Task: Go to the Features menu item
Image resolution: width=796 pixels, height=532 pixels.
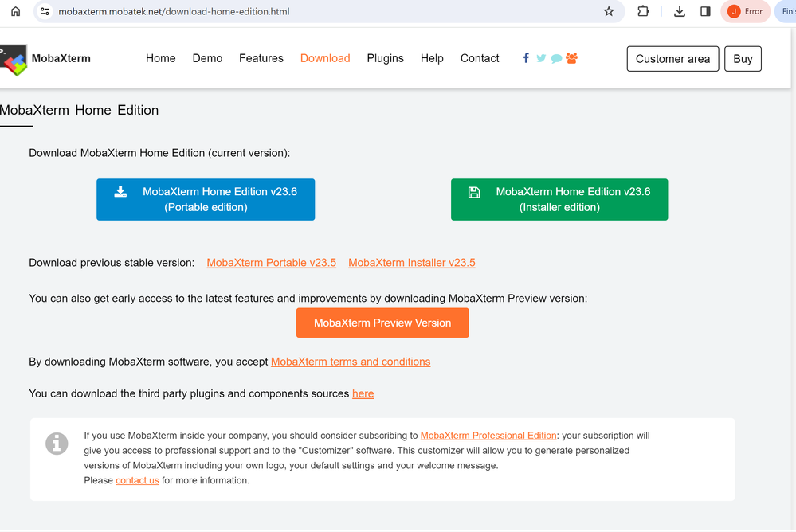Action: tap(261, 58)
